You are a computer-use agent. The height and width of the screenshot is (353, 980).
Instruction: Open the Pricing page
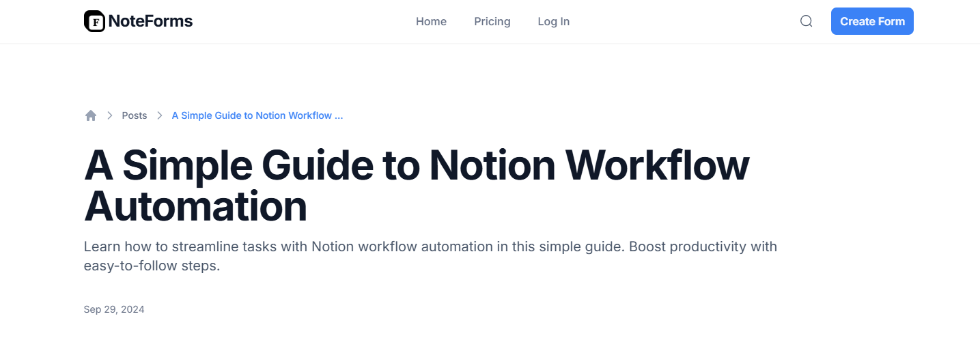point(492,21)
